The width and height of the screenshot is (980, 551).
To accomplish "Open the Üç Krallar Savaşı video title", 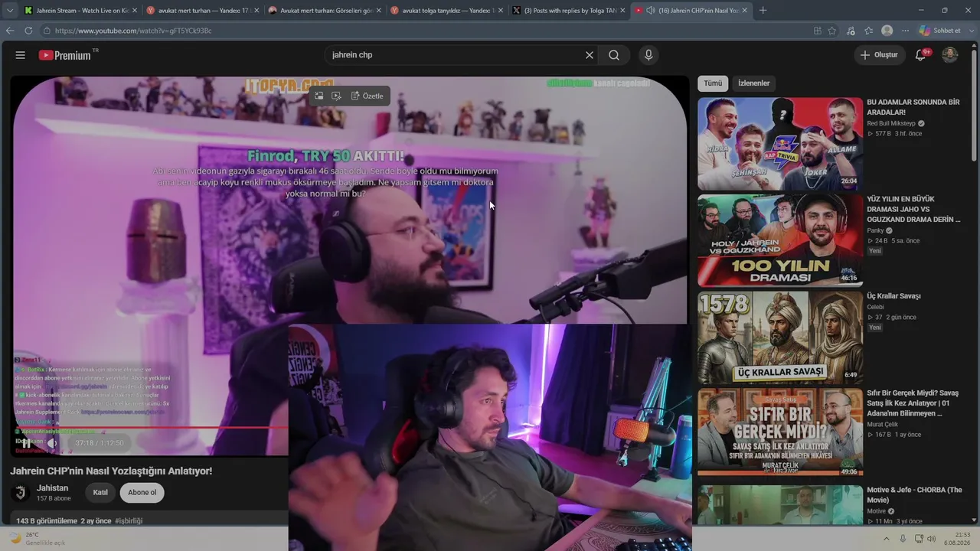I will [x=893, y=296].
